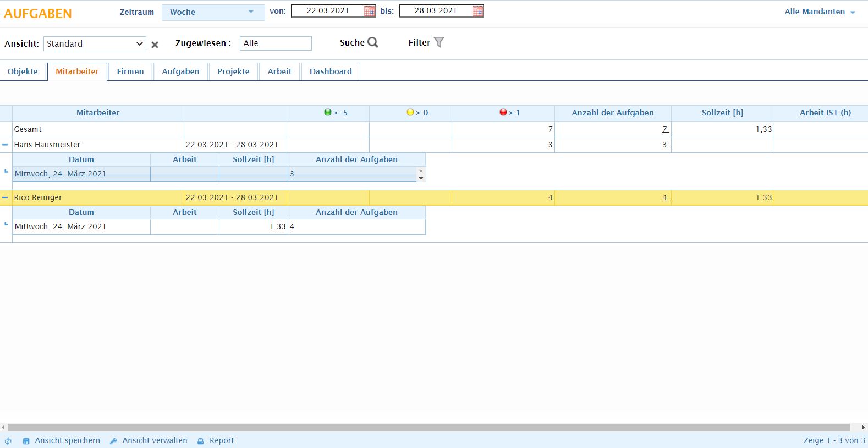Image resolution: width=868 pixels, height=448 pixels.
Task: Collapse the Hans Hausmeister row
Action: pyautogui.click(x=5, y=145)
